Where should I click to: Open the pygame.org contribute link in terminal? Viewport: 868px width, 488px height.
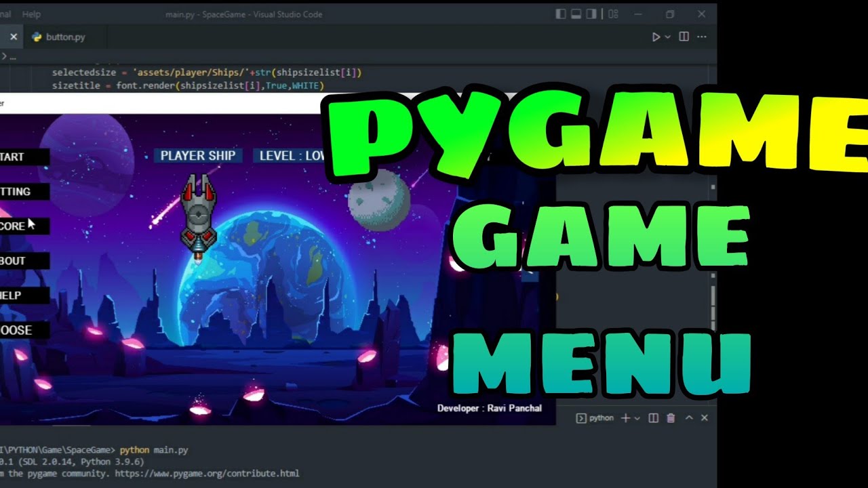[x=207, y=474]
